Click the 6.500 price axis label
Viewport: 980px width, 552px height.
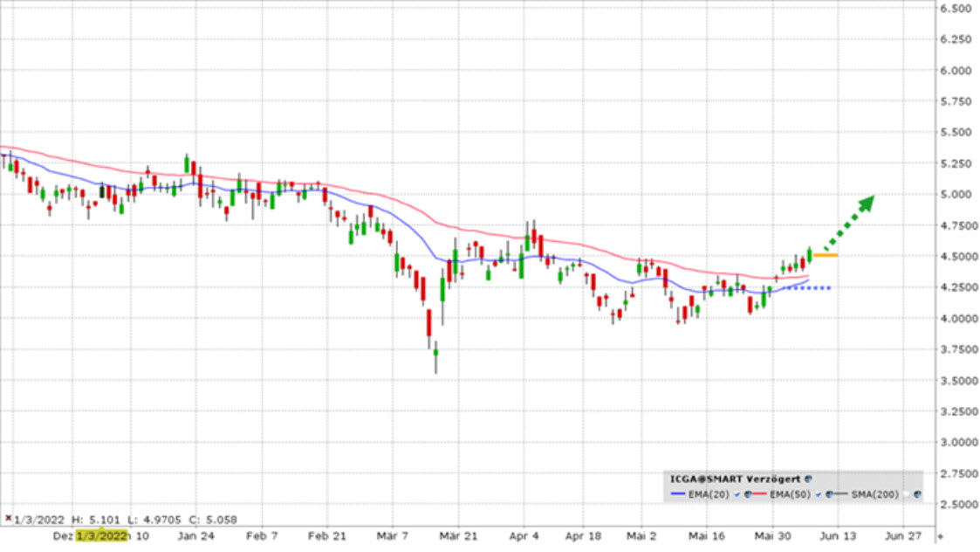click(x=956, y=8)
